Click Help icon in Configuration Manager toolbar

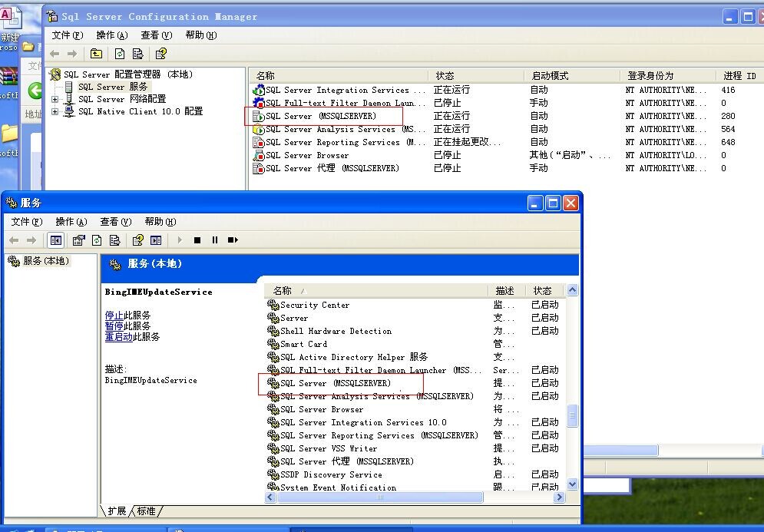(160, 54)
